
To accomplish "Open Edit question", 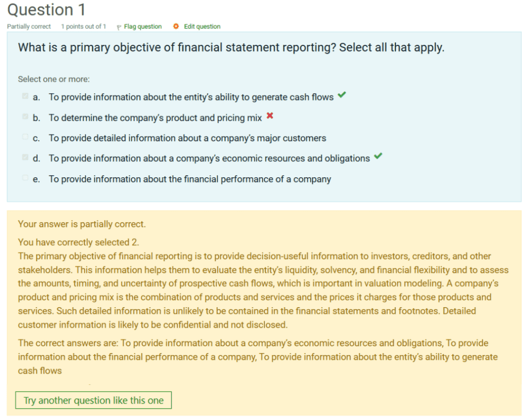I will tap(202, 26).
